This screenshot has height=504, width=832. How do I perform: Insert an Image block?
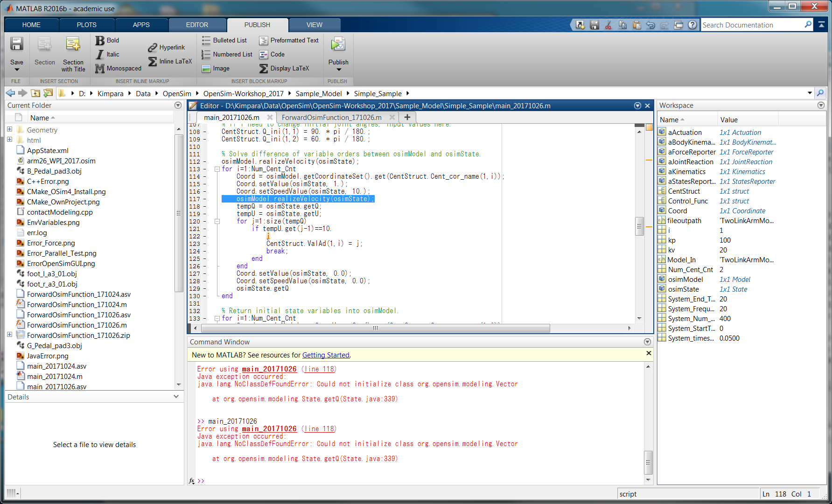click(216, 69)
